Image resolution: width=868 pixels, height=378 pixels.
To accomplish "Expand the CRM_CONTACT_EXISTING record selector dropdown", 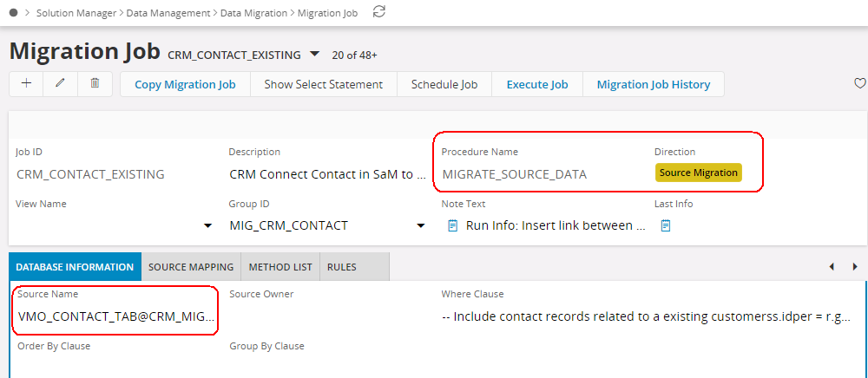I will point(314,55).
